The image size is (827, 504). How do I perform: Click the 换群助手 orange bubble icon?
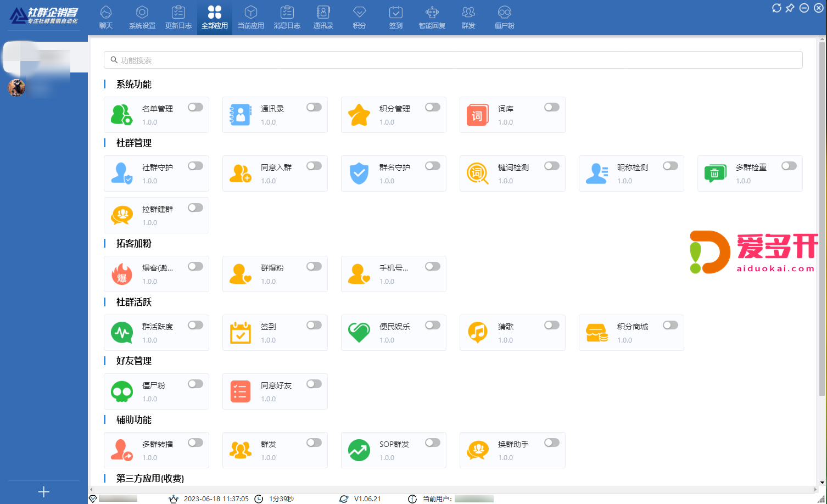[477, 450]
